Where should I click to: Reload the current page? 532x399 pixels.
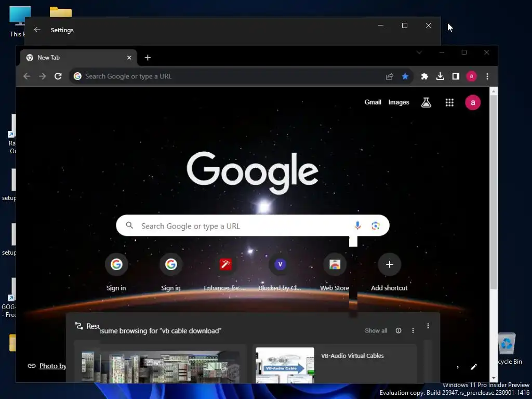pyautogui.click(x=58, y=76)
